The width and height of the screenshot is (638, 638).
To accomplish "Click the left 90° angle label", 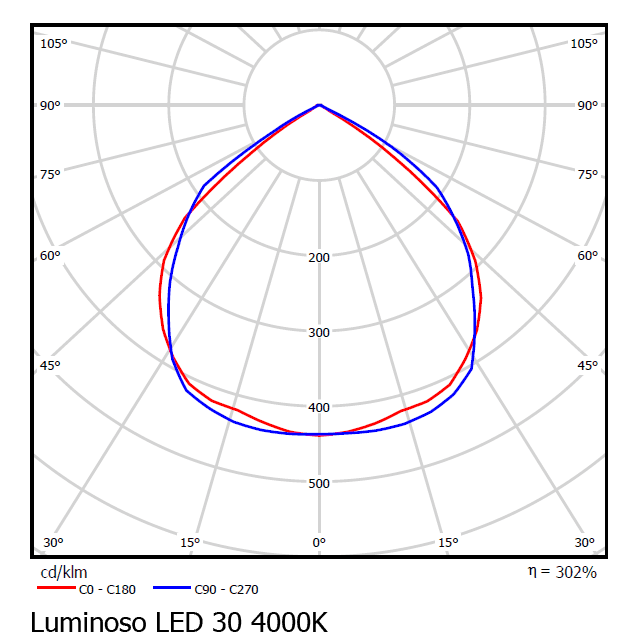I will point(51,106).
